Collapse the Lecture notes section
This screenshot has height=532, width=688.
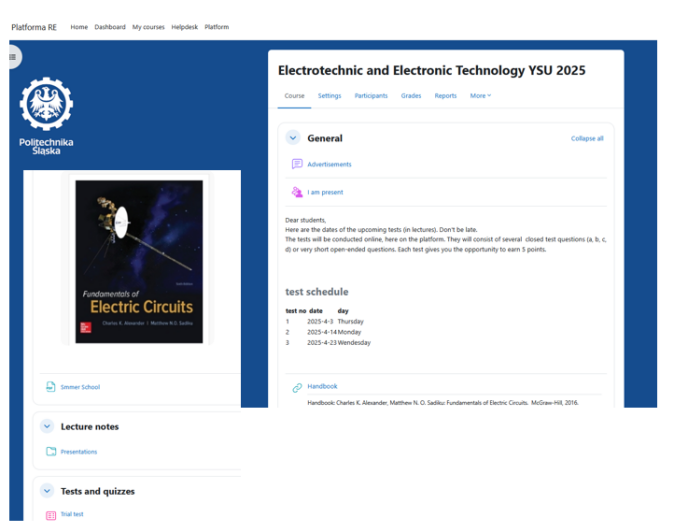(x=47, y=426)
